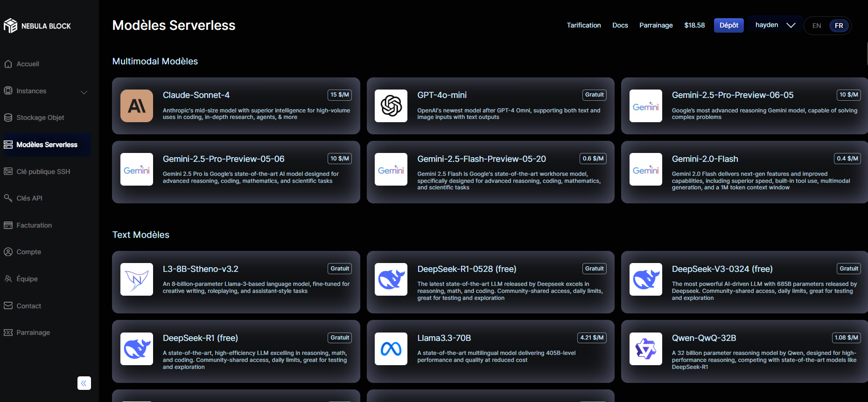Click the 4.21 $/M price badge
This screenshot has width=868, height=402.
[592, 338]
